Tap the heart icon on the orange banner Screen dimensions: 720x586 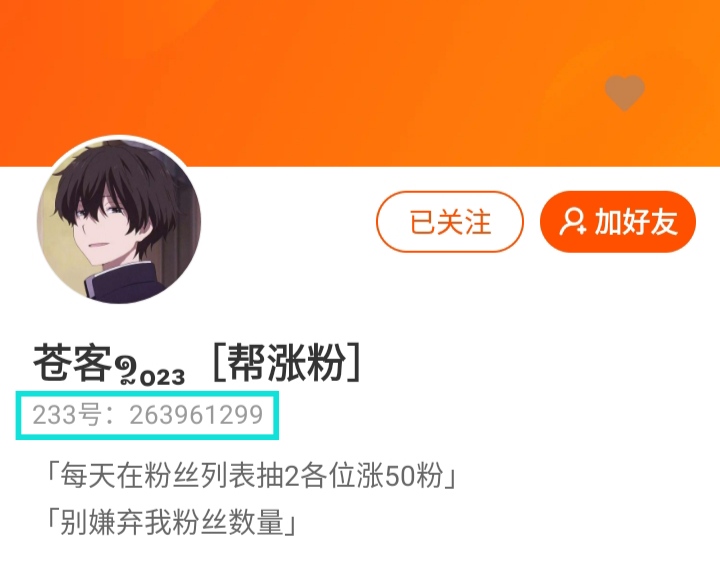624,92
